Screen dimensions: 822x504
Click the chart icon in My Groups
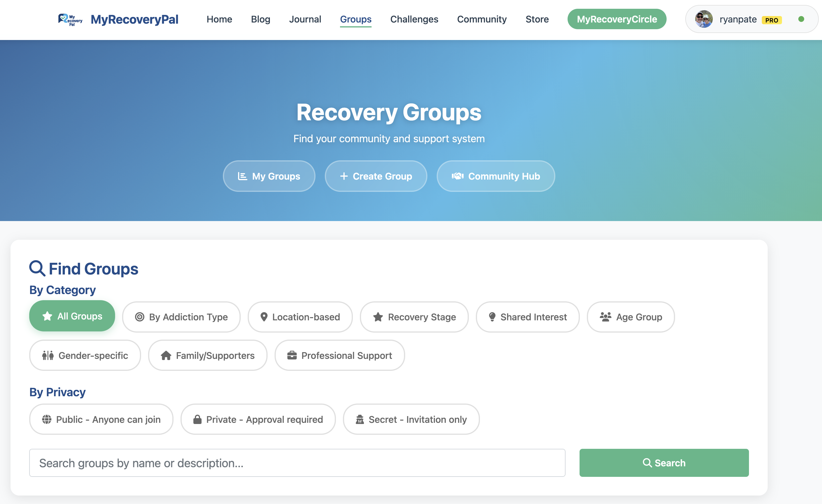(x=242, y=176)
